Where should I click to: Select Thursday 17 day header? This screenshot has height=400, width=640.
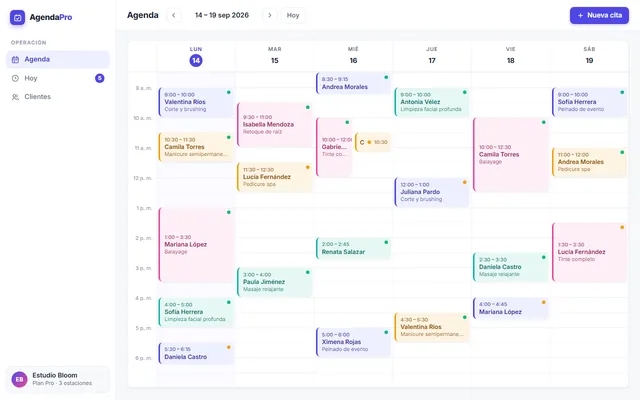(x=432, y=56)
